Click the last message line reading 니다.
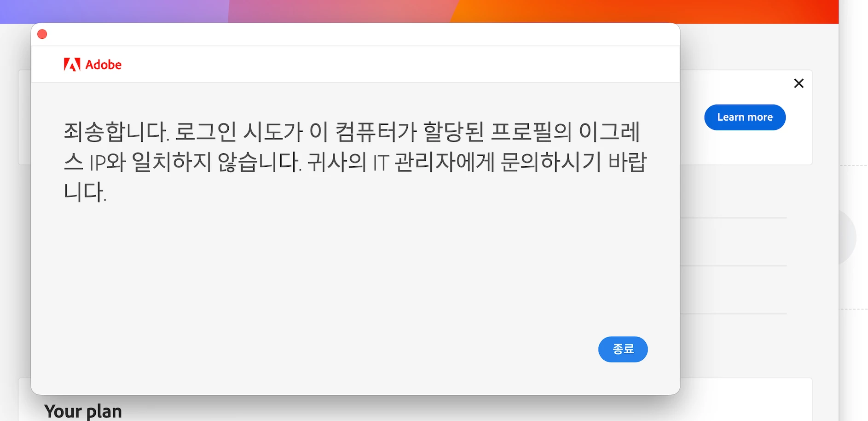This screenshot has height=421, width=868. point(85,192)
